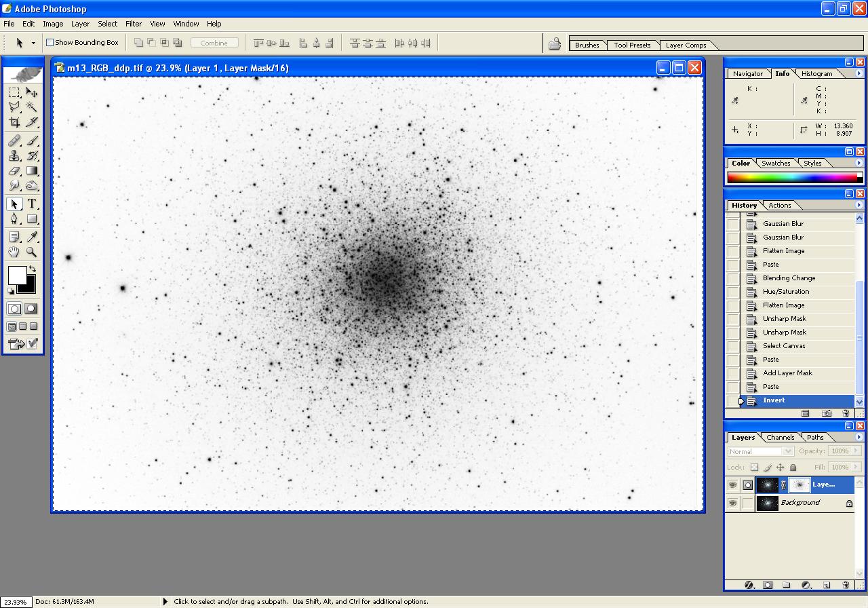The image size is (868, 608).
Task: Select the Magic Wand tool
Action: click(32, 107)
